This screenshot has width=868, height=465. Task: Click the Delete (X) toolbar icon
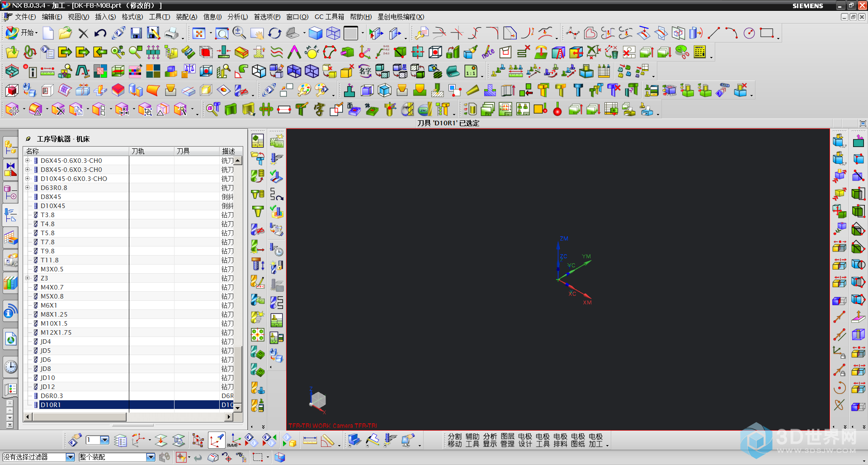83,33
